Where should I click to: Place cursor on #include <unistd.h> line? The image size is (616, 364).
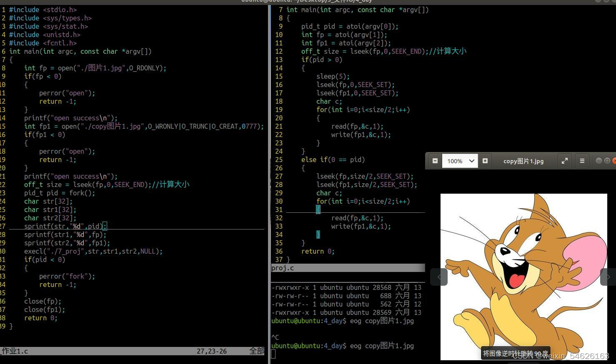(45, 35)
